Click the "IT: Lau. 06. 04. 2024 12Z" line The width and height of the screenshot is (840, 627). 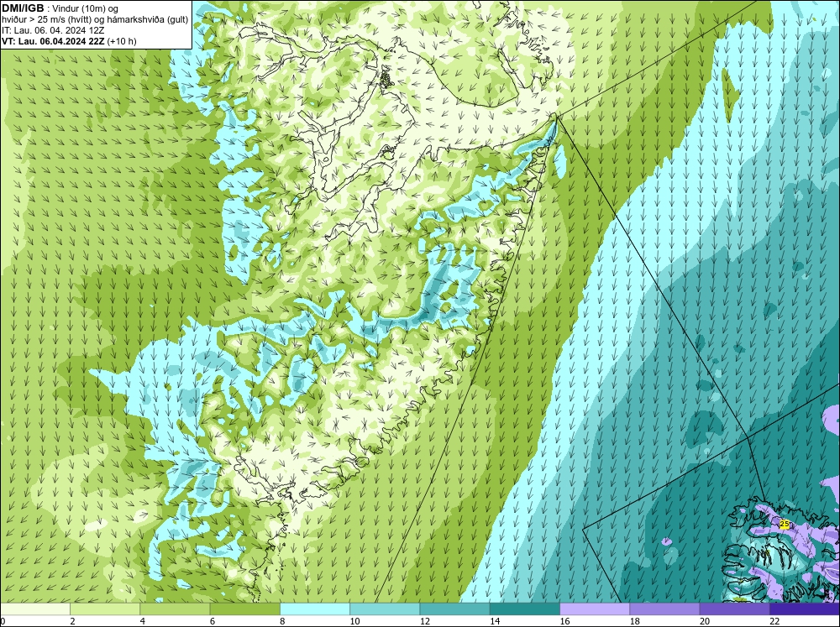53,30
